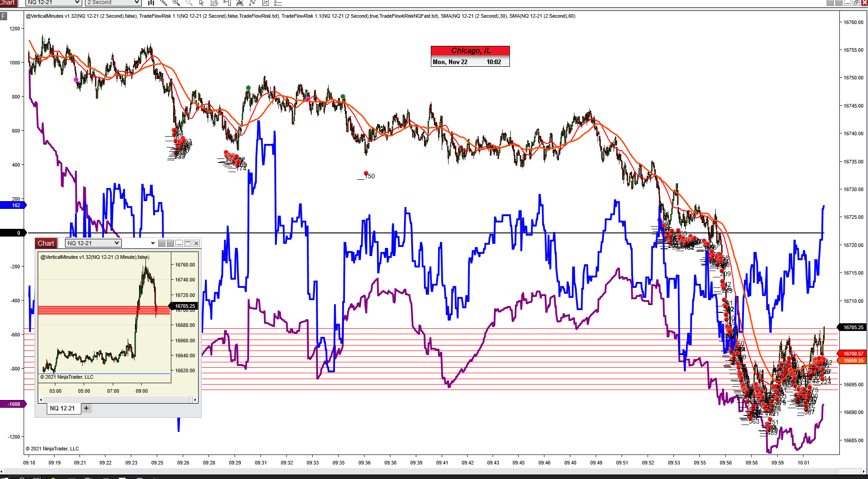868x479 pixels.
Task: Click the Chart label of the small window
Action: tap(46, 243)
